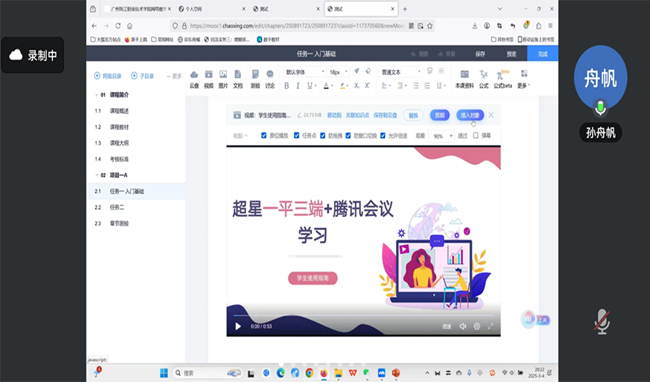Enable the 弹幕 checkbox

click(x=475, y=135)
